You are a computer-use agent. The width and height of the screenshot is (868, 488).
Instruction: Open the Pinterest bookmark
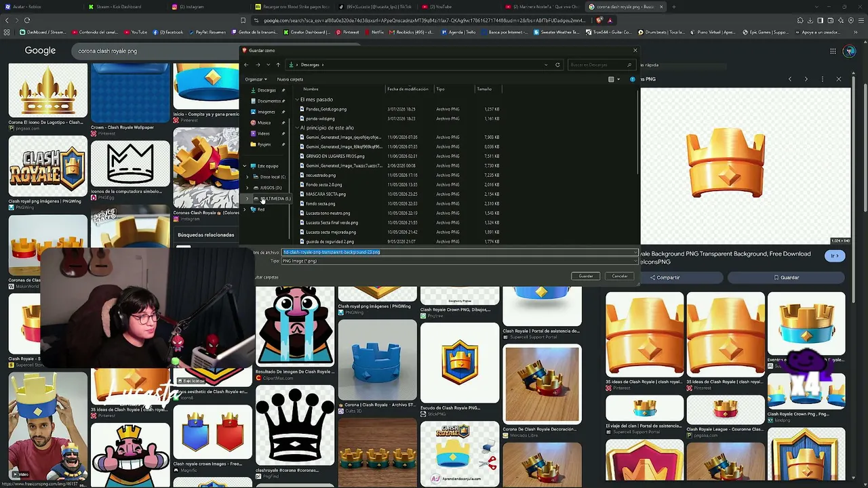(x=347, y=32)
